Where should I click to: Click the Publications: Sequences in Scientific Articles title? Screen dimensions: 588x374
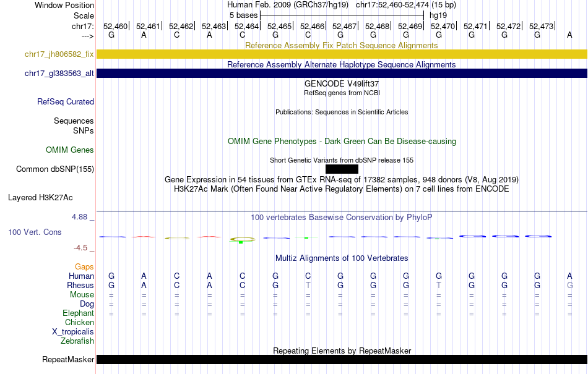click(x=342, y=112)
